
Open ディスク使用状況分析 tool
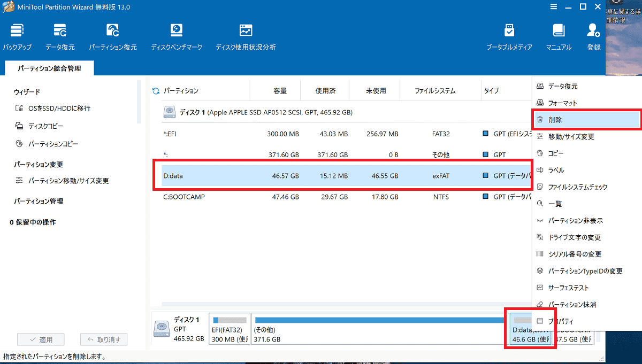point(246,37)
